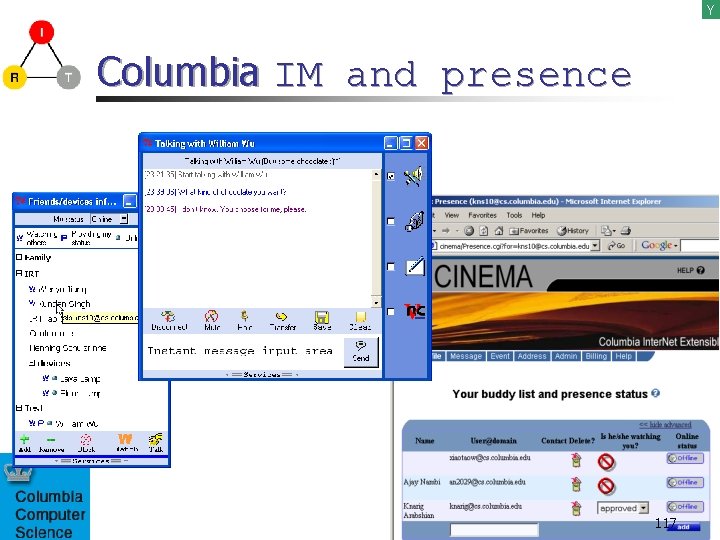Click the new buddy text field in table

[x=494, y=529]
